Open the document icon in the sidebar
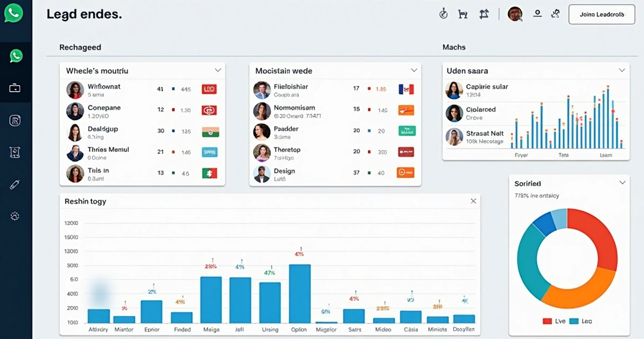The width and height of the screenshot is (644, 339). 16,152
